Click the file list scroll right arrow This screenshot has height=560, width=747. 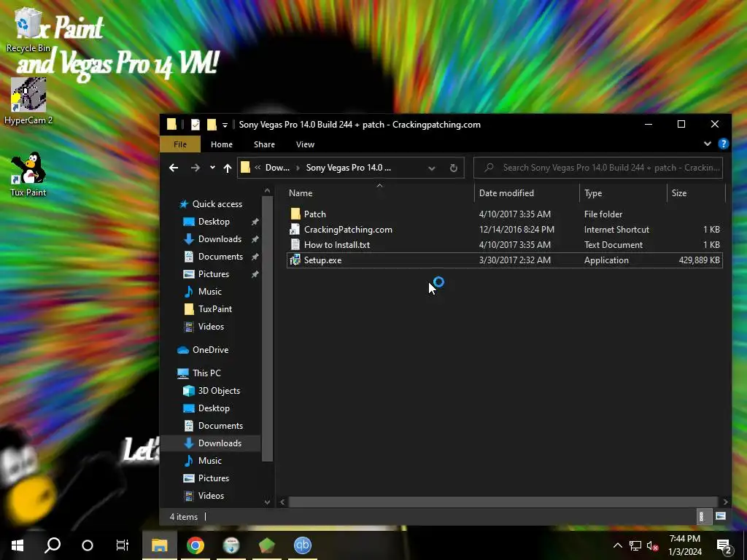point(725,502)
